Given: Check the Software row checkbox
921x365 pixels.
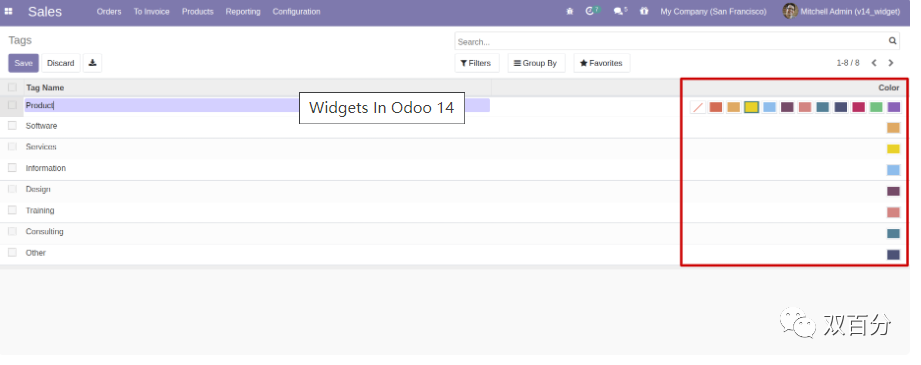Looking at the screenshot, I should (x=12, y=126).
